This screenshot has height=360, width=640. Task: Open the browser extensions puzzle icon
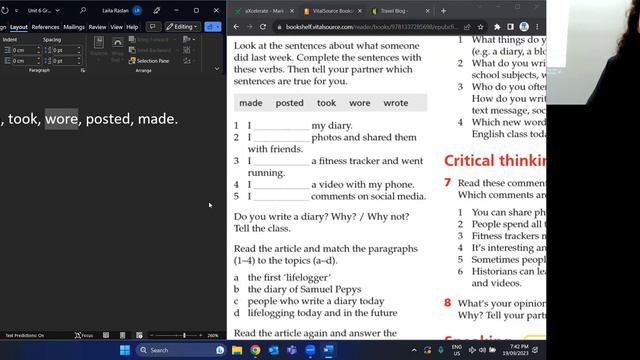[497, 27]
